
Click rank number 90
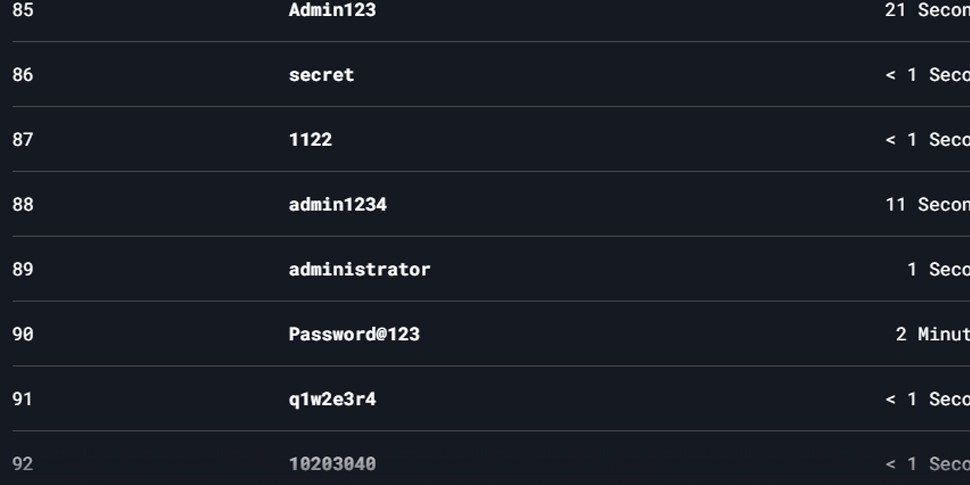[x=22, y=335]
